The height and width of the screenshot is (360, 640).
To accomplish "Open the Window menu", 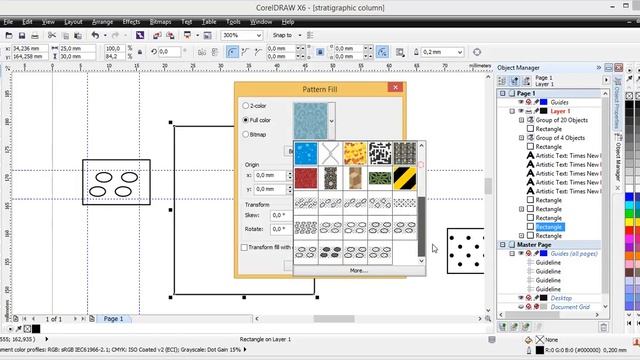I will pos(261,22).
